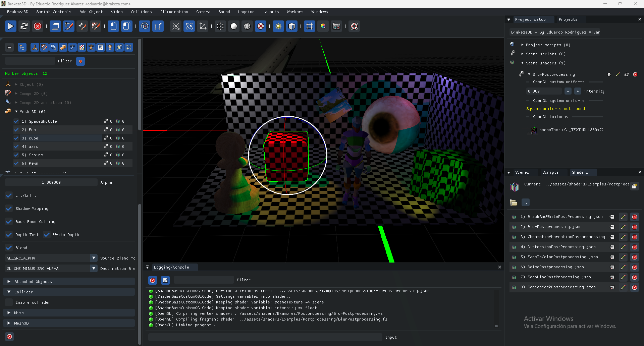
Task: Open the GL_SRC_ALPHA source blend dropdown
Action: click(x=94, y=258)
